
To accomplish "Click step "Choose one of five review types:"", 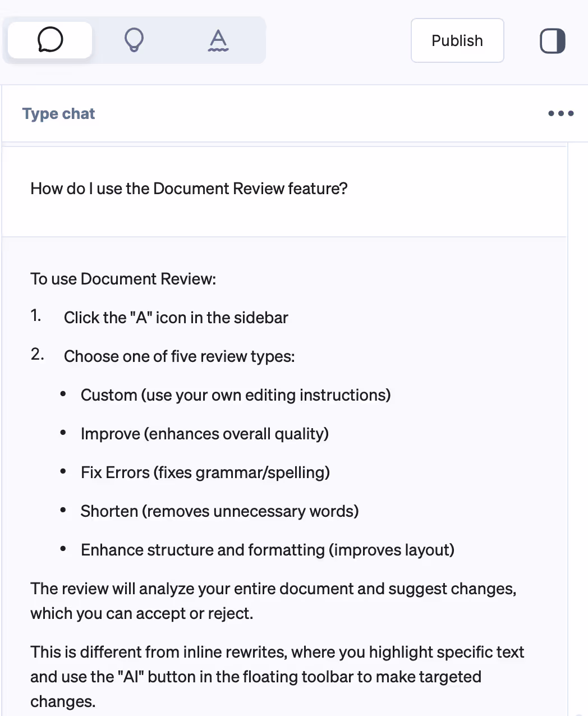I will click(180, 356).
